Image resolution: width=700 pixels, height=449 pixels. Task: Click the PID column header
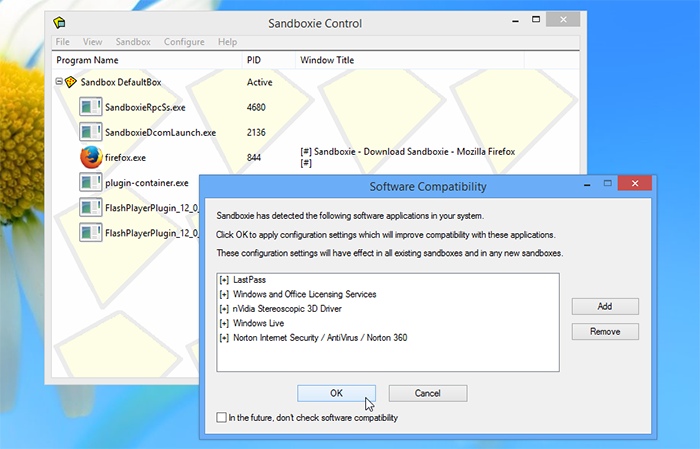point(254,61)
